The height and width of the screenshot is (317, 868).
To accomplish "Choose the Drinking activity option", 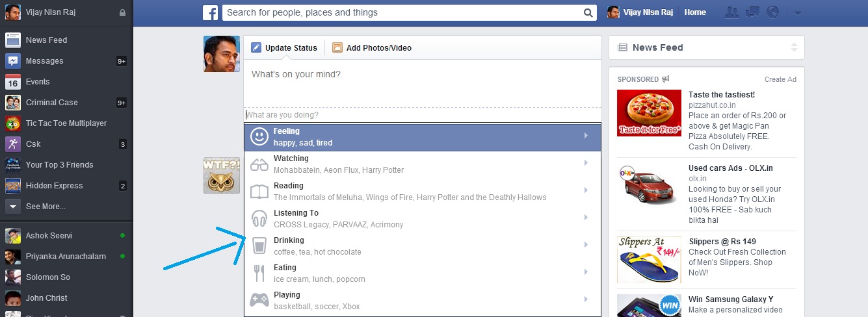I will tap(423, 246).
